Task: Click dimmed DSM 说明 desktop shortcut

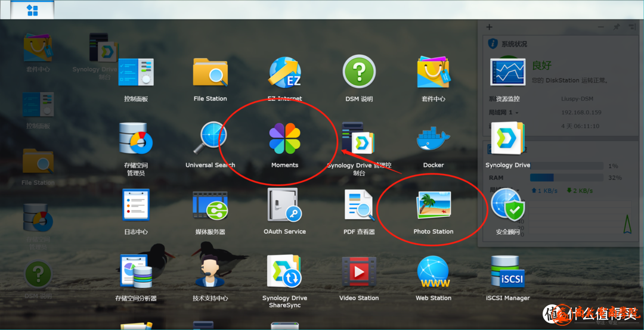Action: coord(38,274)
